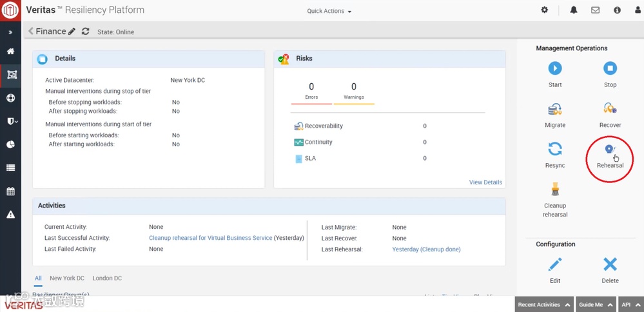Expand the Recent Activities panel
The width and height of the screenshot is (644, 312).
(544, 305)
